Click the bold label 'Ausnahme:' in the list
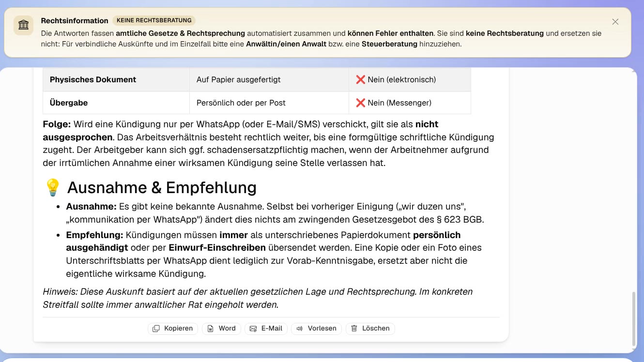The height and width of the screenshot is (362, 644). 92,207
